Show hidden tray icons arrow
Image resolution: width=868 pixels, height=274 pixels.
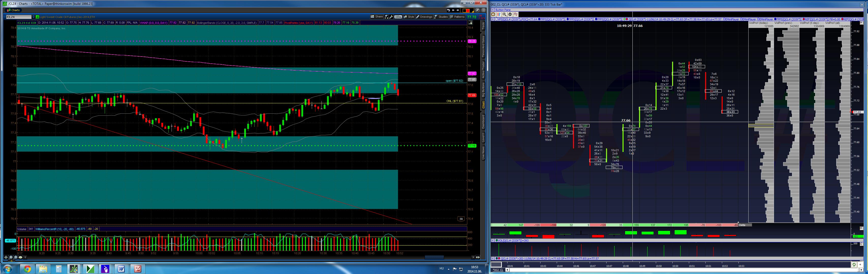click(448, 269)
